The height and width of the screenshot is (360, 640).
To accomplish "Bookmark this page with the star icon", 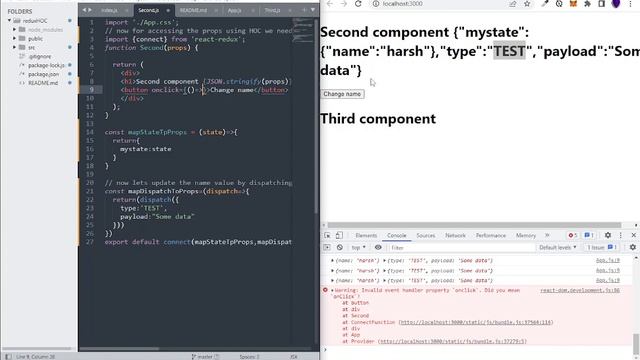I will pos(527,4).
